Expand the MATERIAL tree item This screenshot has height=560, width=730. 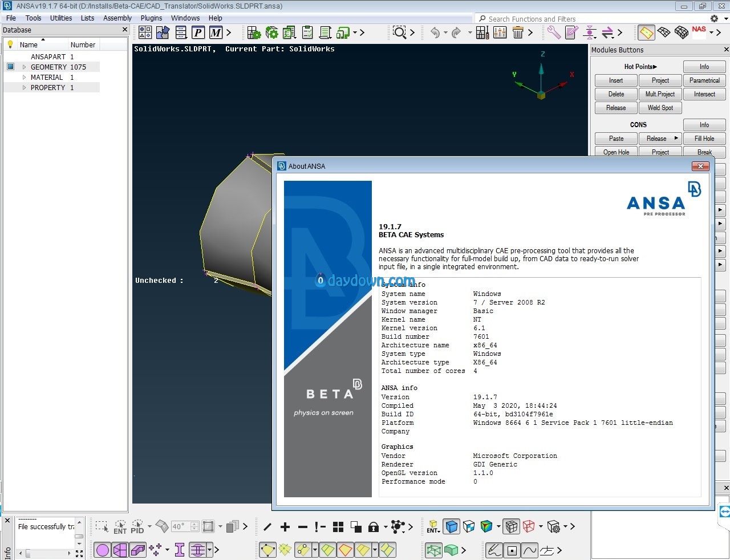(x=24, y=77)
